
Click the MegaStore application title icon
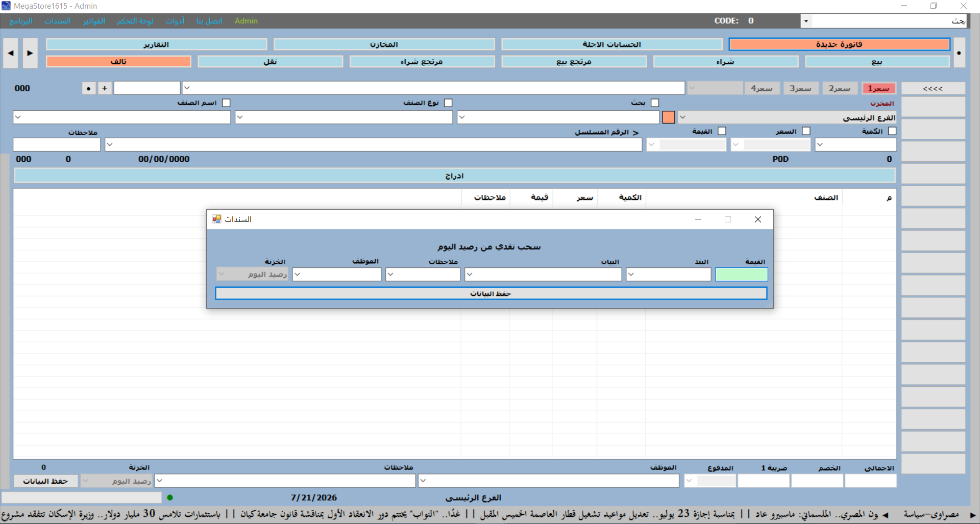pyautogui.click(x=6, y=6)
